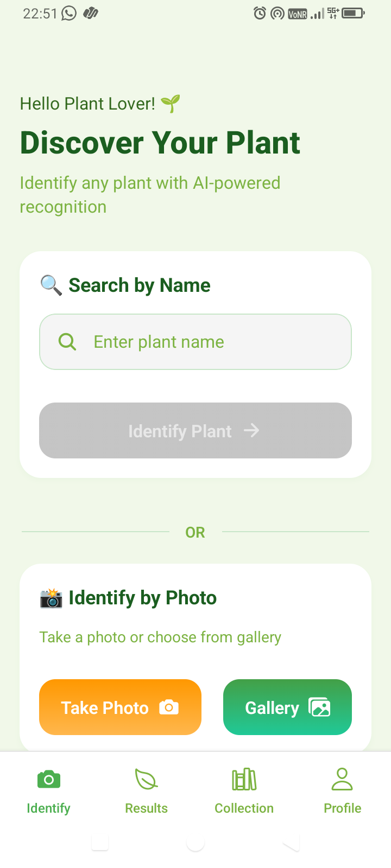Click the arrow on Identify Plant button
Image resolution: width=391 pixels, height=868 pixels.
[x=251, y=431]
